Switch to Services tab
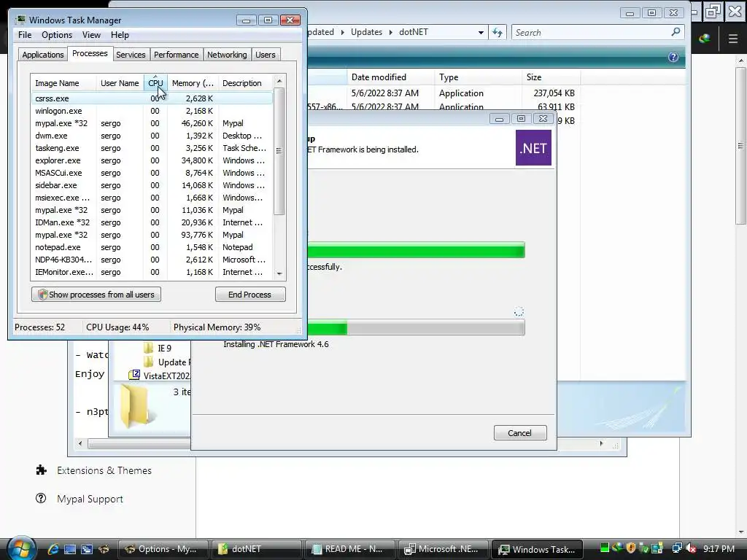 [x=131, y=55]
